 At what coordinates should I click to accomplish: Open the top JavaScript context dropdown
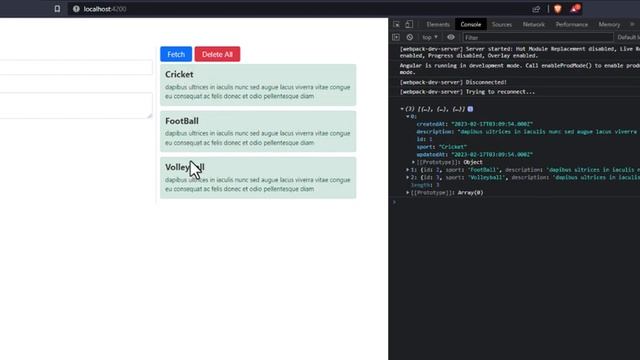(x=430, y=37)
